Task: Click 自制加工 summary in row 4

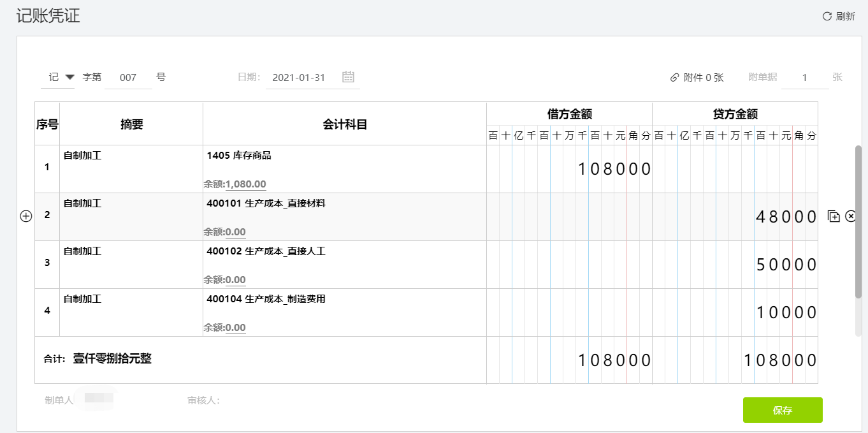Action: 82,299
